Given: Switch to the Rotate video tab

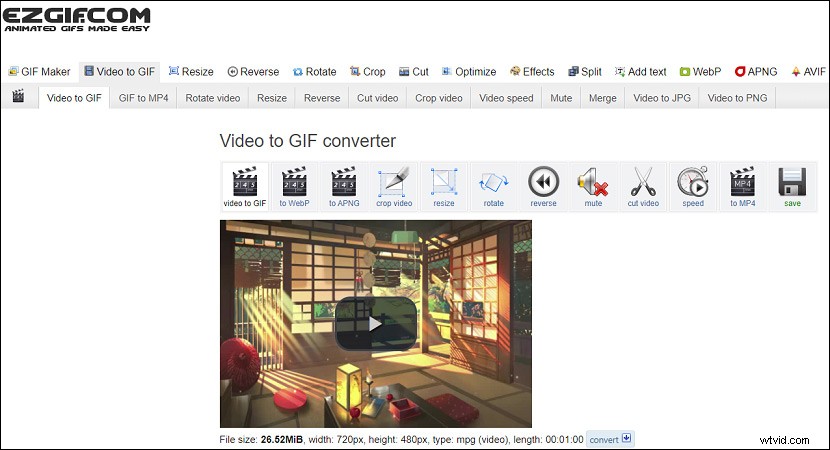Looking at the screenshot, I should coord(213,98).
